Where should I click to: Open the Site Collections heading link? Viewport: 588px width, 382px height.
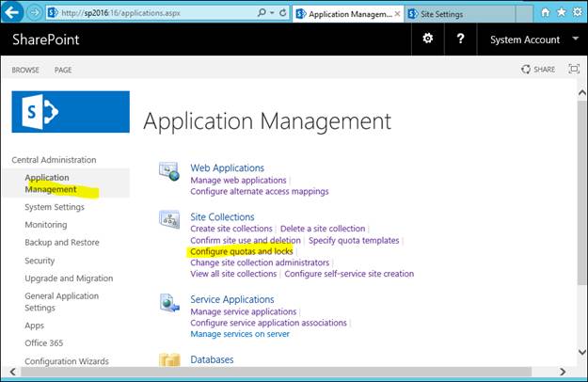pyautogui.click(x=222, y=217)
